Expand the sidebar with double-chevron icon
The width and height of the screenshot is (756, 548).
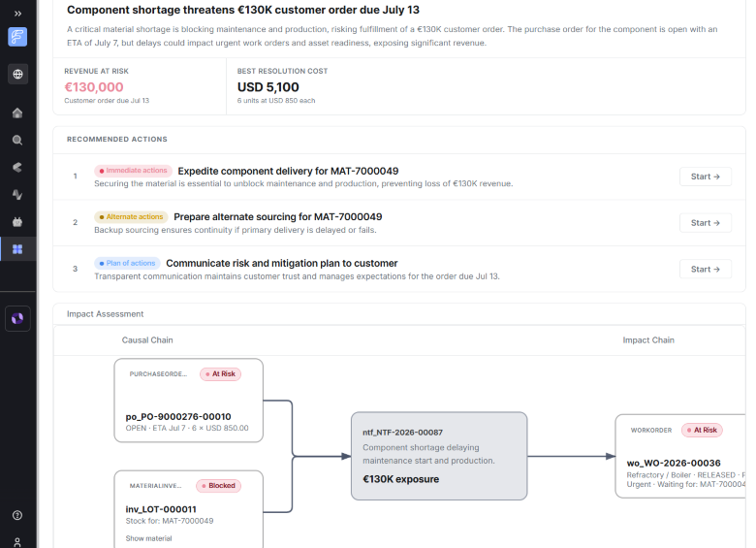(17, 14)
